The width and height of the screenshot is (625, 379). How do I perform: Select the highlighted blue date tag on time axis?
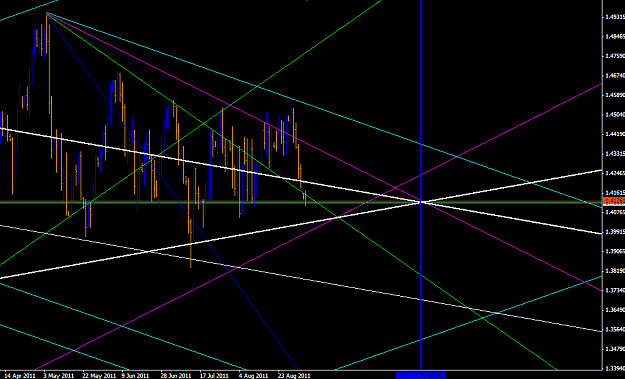click(420, 375)
